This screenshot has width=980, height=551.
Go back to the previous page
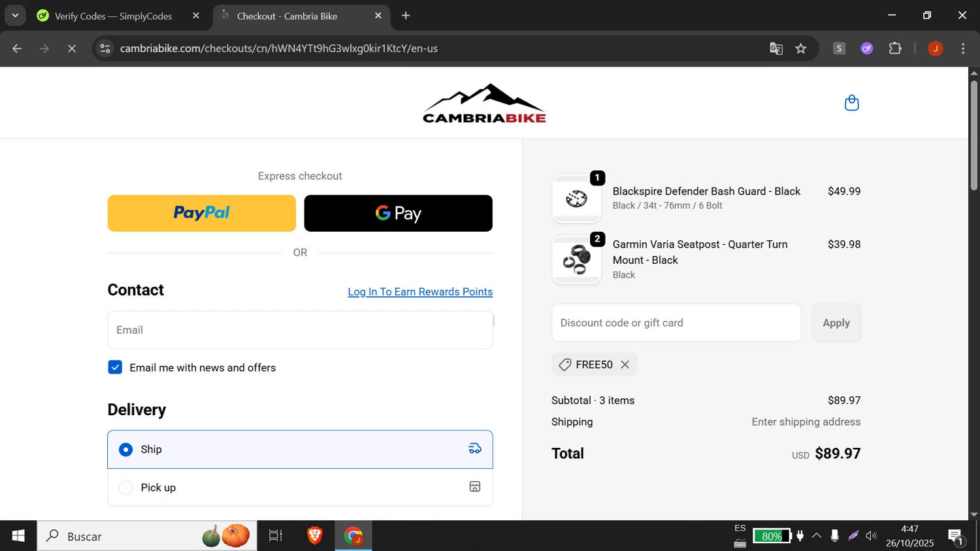coord(17,48)
